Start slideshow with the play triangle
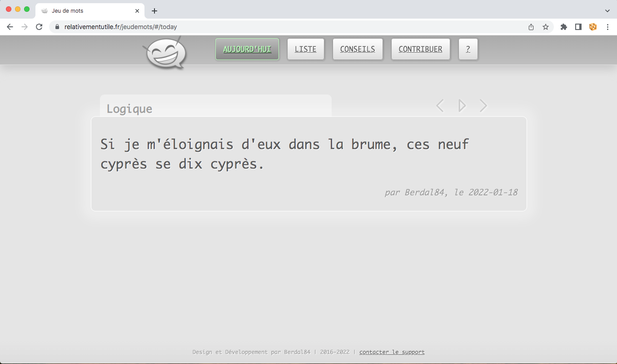The height and width of the screenshot is (364, 617). pos(462,106)
